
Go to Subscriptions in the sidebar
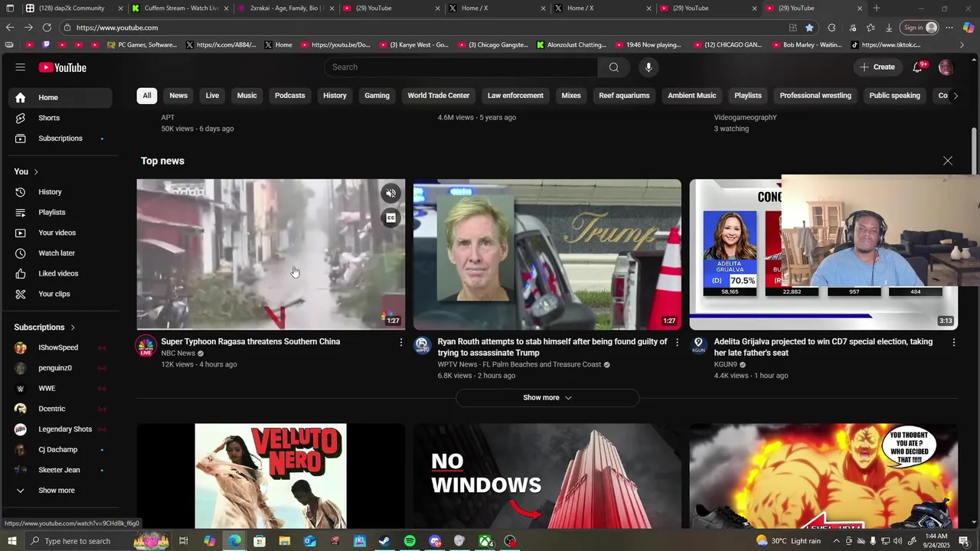pos(59,139)
